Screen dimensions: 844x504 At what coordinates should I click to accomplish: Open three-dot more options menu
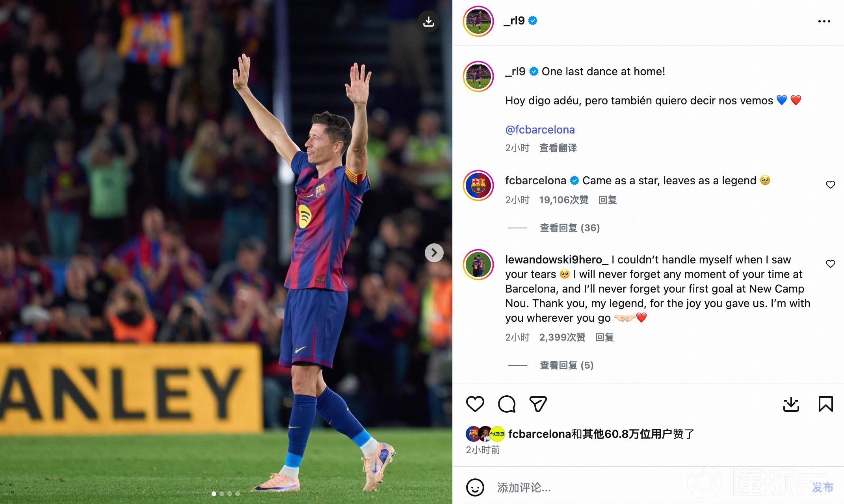pyautogui.click(x=824, y=21)
